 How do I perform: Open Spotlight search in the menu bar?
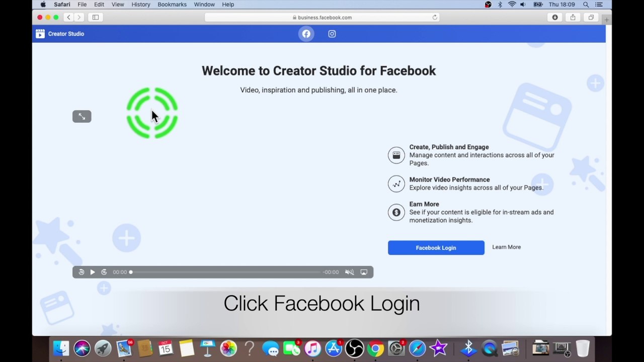[x=586, y=5]
